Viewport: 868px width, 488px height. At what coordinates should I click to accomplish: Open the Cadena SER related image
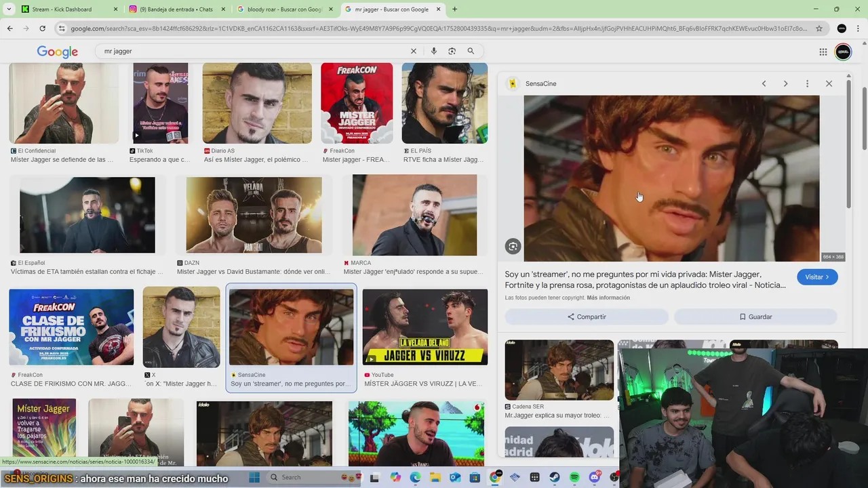pos(559,370)
